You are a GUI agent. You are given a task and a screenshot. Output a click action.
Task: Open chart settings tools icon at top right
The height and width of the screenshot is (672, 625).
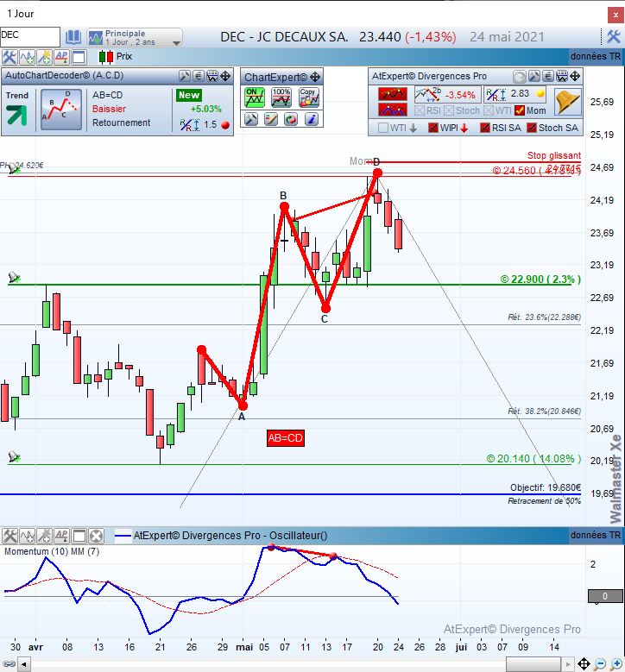click(x=614, y=37)
